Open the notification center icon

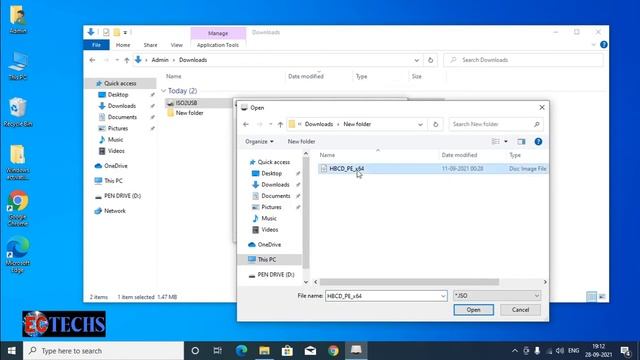625,351
